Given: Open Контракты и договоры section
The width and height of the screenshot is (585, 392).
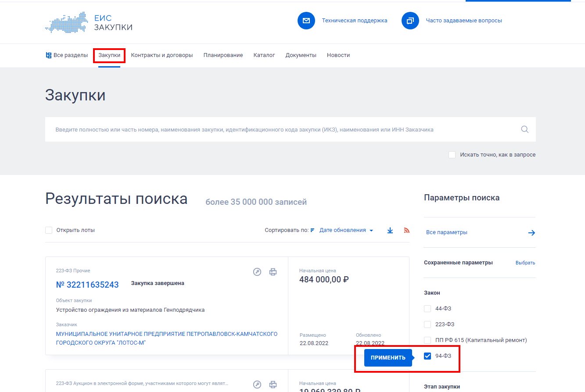Looking at the screenshot, I should point(162,55).
